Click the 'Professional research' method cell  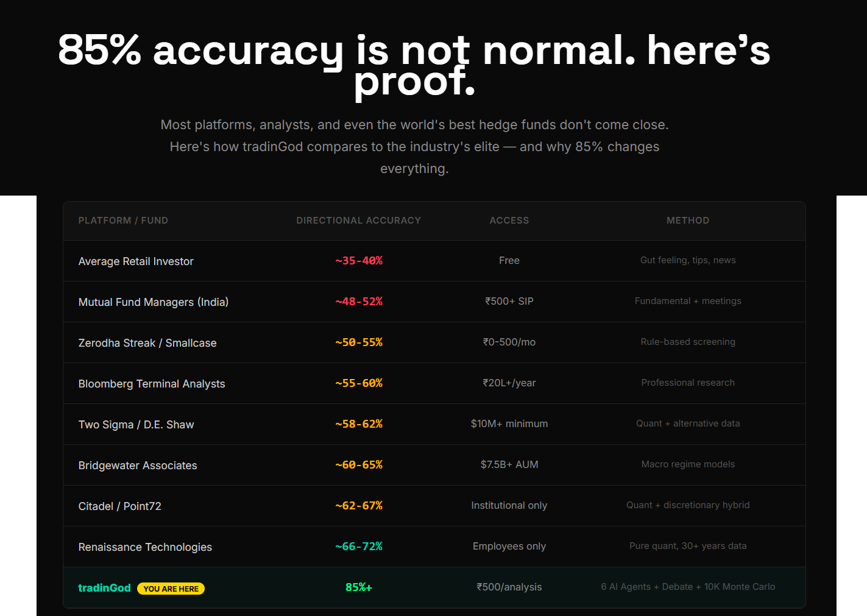coord(688,383)
